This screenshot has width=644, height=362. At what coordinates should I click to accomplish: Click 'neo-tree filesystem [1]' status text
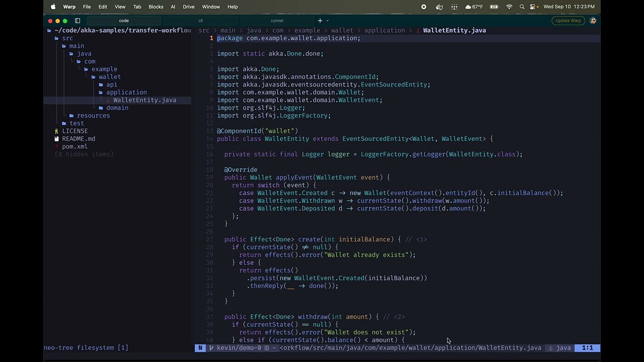[x=86, y=348]
